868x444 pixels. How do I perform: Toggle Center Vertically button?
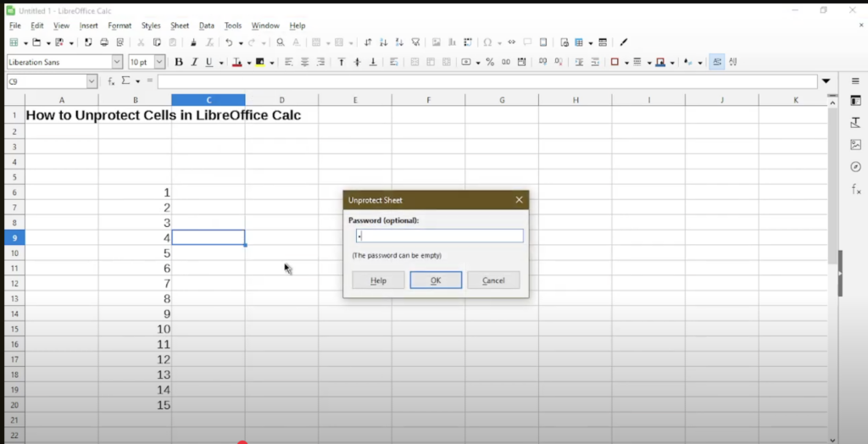coord(357,62)
